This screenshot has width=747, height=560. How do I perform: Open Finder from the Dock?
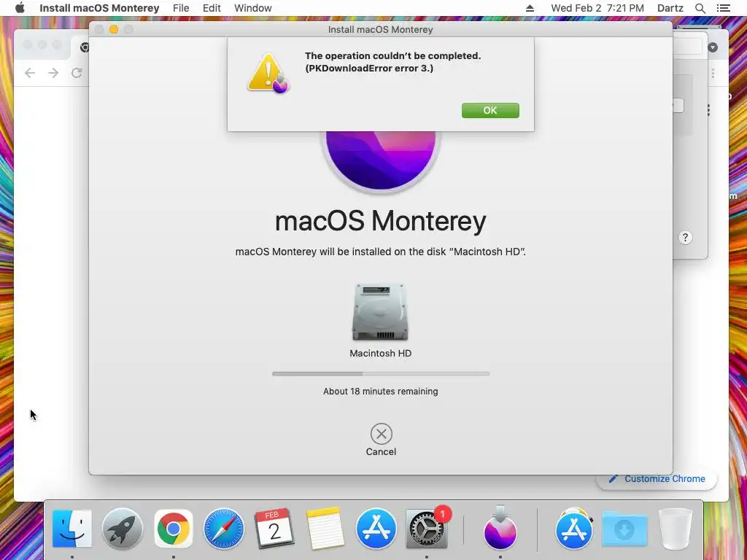pos(72,529)
